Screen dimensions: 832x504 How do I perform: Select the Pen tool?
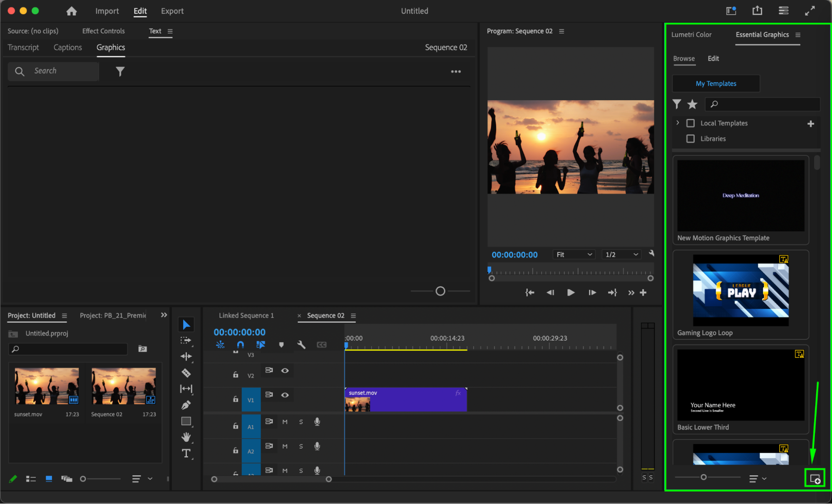[x=186, y=405]
